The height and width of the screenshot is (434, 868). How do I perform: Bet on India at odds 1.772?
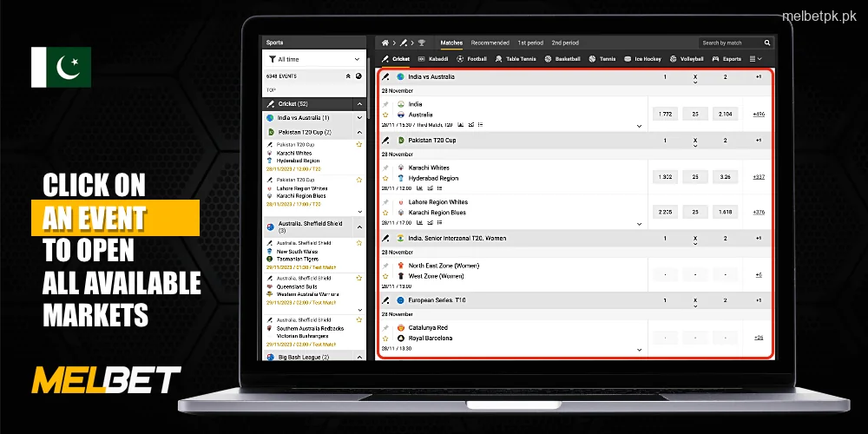665,114
